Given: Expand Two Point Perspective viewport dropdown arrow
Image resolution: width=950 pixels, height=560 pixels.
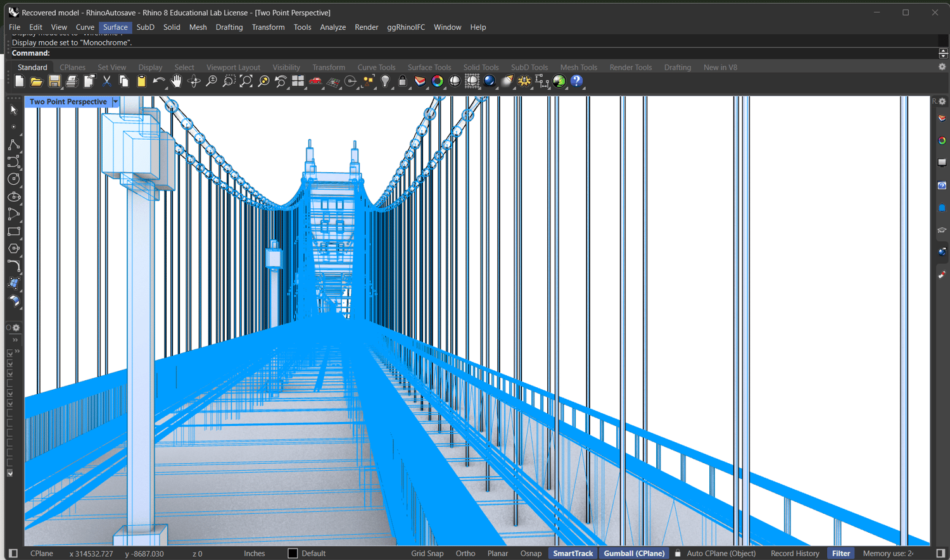Looking at the screenshot, I should pos(115,102).
